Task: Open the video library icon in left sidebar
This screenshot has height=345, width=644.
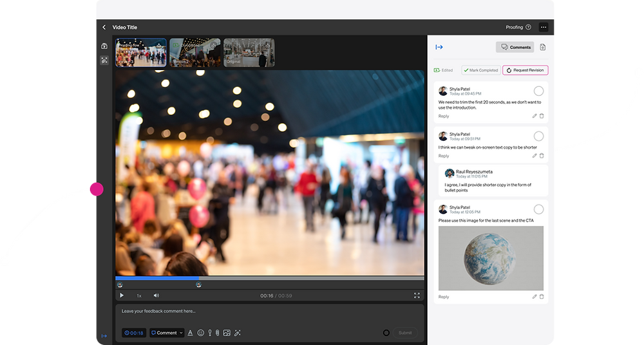Action: click(104, 46)
